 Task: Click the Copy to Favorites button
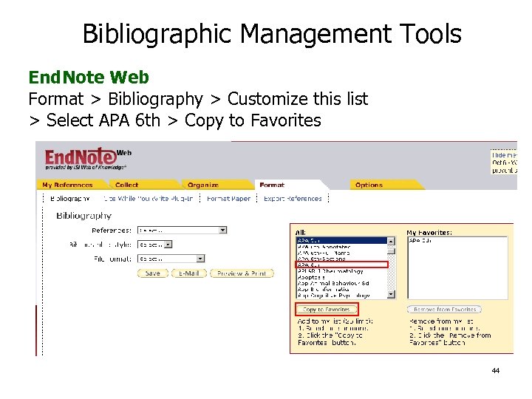tap(327, 310)
